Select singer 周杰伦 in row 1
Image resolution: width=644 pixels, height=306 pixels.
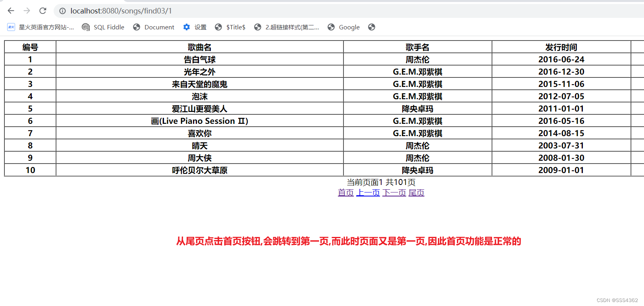[x=418, y=60]
